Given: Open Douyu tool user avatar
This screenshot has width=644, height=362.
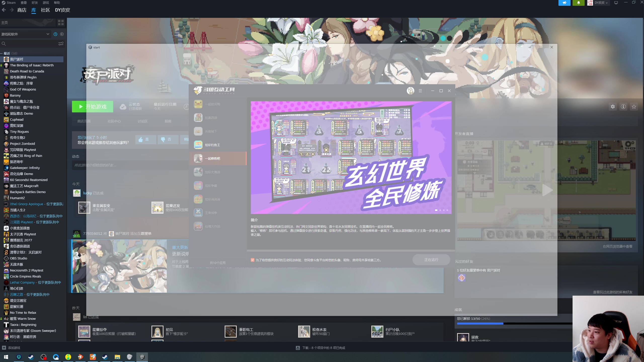Looking at the screenshot, I should [x=411, y=91].
